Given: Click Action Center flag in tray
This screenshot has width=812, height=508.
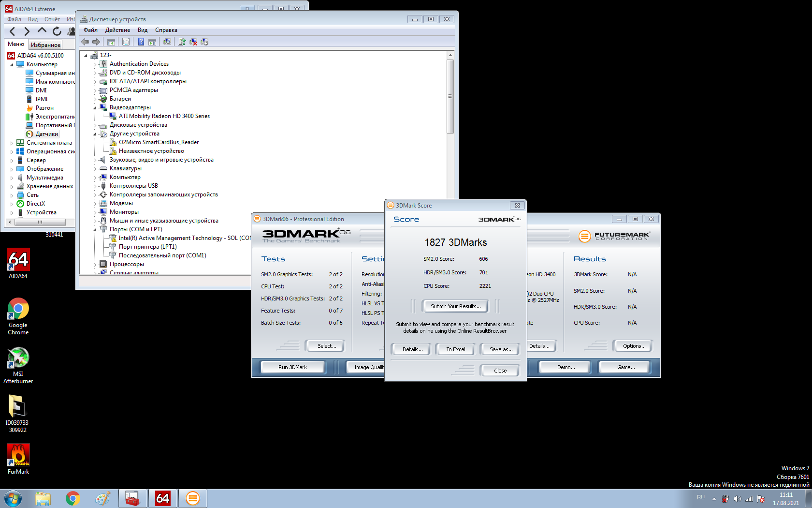Looking at the screenshot, I should 761,499.
